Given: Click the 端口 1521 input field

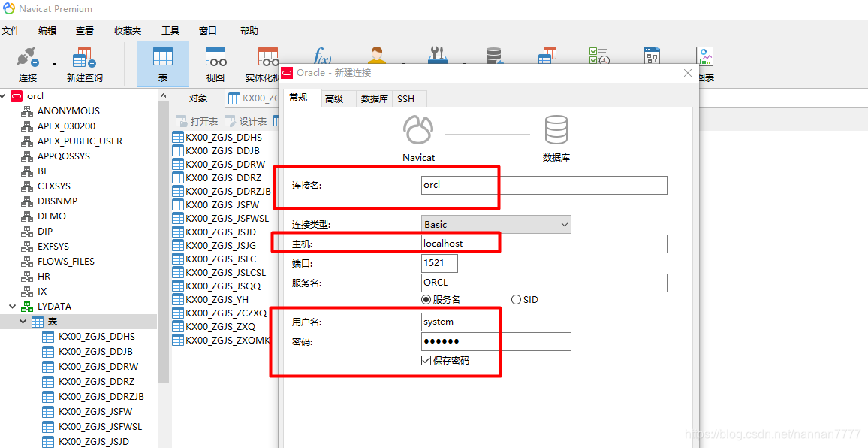Looking at the screenshot, I should tap(439, 263).
